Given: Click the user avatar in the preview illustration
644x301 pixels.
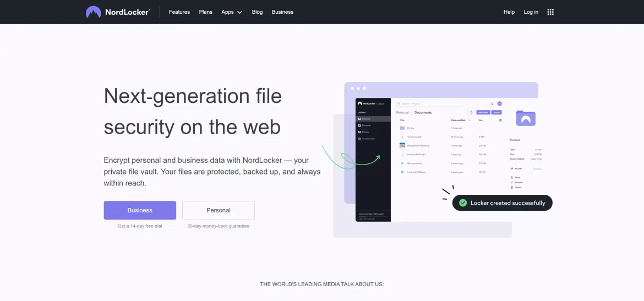Looking at the screenshot, I should point(499,103).
